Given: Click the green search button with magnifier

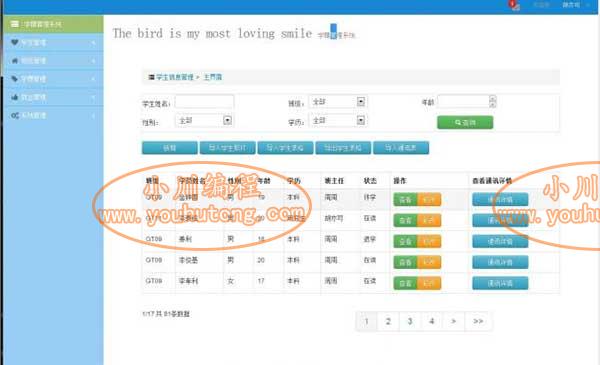Looking at the screenshot, I should click(x=465, y=122).
